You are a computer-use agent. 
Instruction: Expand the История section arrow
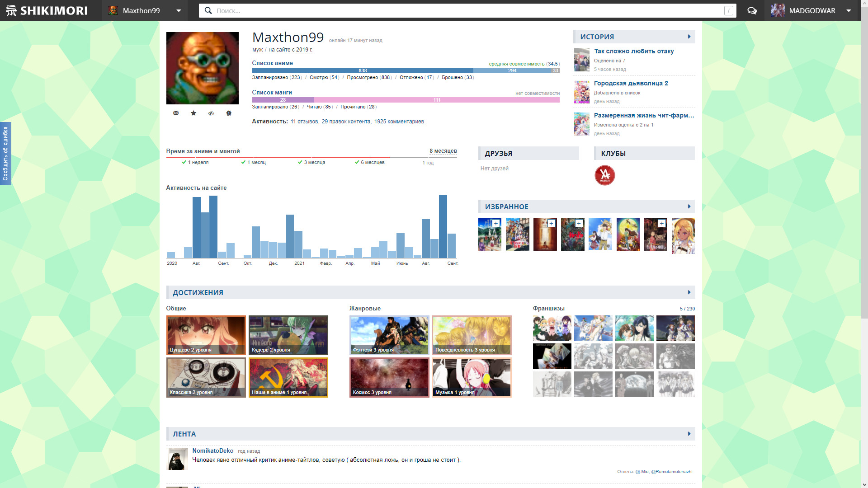tap(689, 37)
